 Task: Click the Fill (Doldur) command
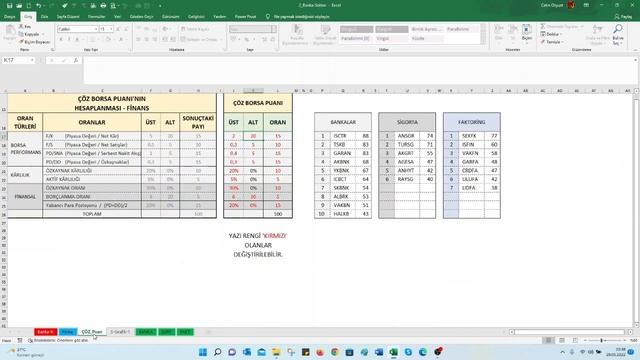point(551,34)
